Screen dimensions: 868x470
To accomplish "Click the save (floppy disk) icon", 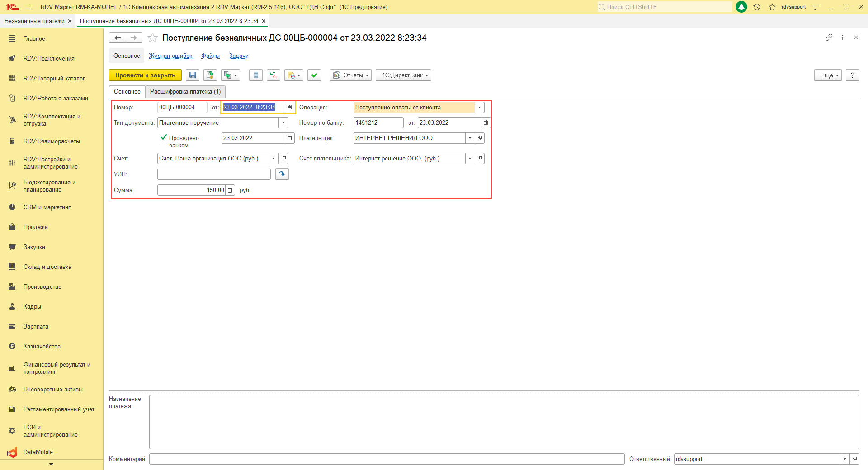I will click(x=193, y=75).
